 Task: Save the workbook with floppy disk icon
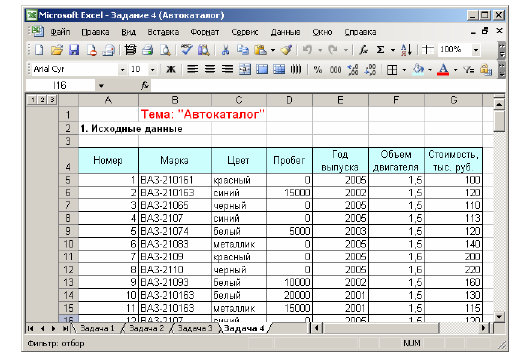74,50
